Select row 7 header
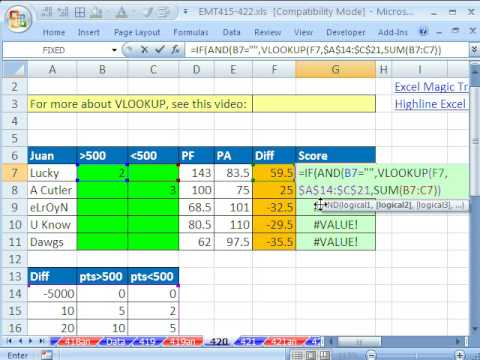This screenshot has height=360, width=480. pos(15,173)
